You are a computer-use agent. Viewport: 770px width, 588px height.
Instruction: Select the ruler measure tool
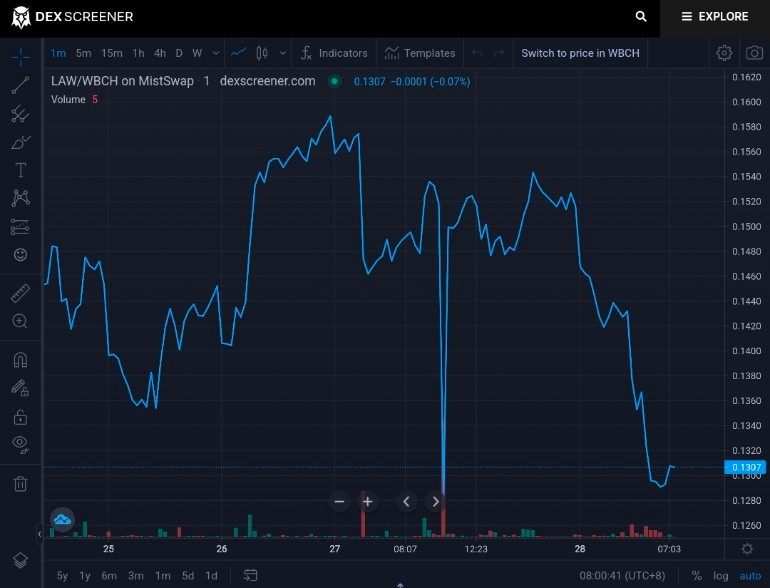click(20, 293)
